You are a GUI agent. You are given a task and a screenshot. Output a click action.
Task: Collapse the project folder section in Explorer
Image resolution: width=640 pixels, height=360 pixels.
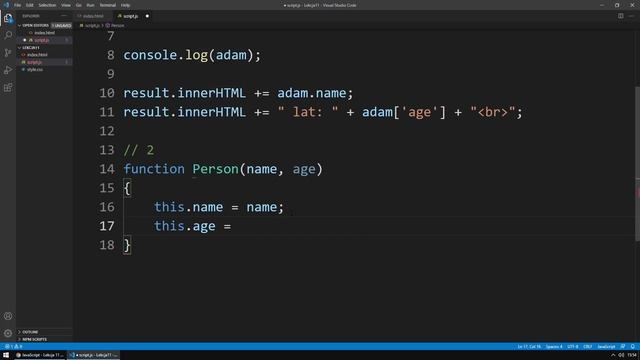(20, 47)
